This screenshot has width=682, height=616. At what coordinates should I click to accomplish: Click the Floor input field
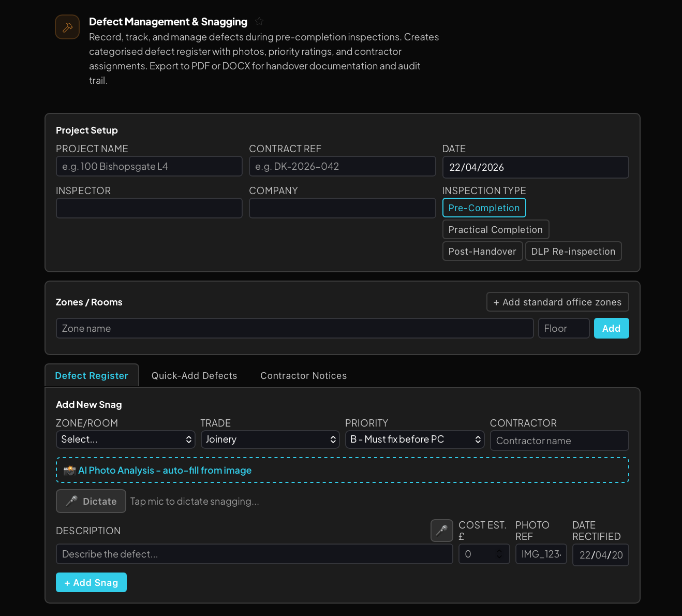tap(564, 328)
